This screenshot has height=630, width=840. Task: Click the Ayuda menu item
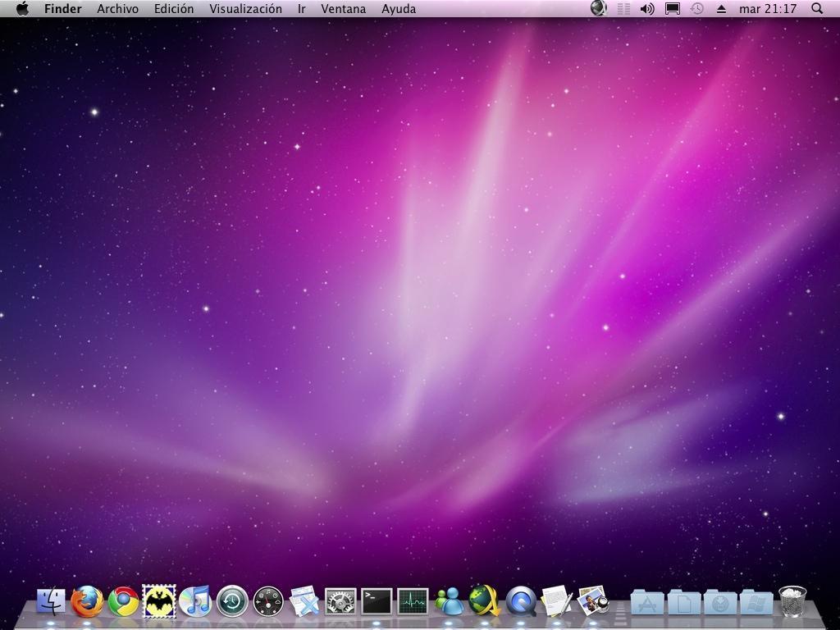click(399, 9)
